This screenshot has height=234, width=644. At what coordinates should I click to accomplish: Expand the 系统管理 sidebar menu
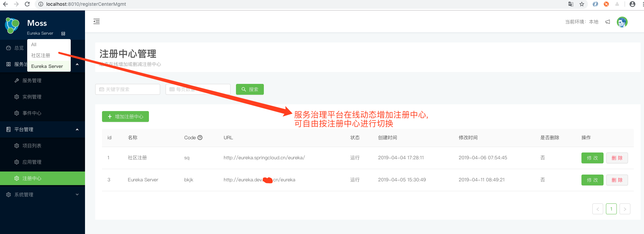[x=43, y=195]
